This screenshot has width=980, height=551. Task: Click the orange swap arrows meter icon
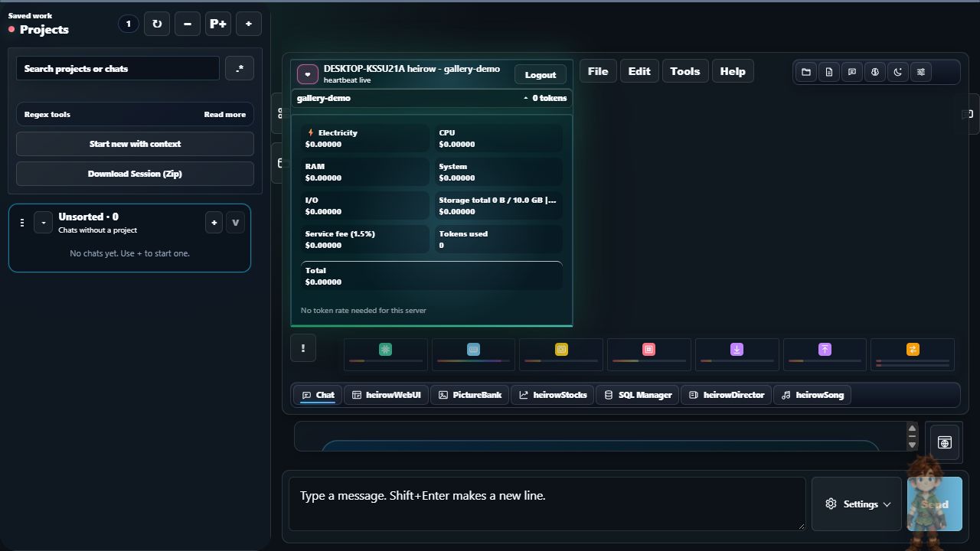[913, 349]
